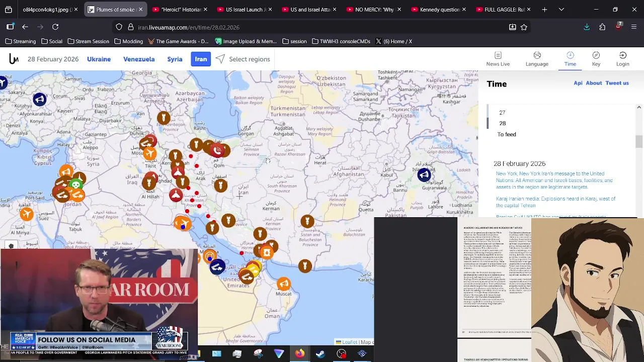Open The Game Awards bookmark
Viewport: 644px width, 362px height.
178,41
